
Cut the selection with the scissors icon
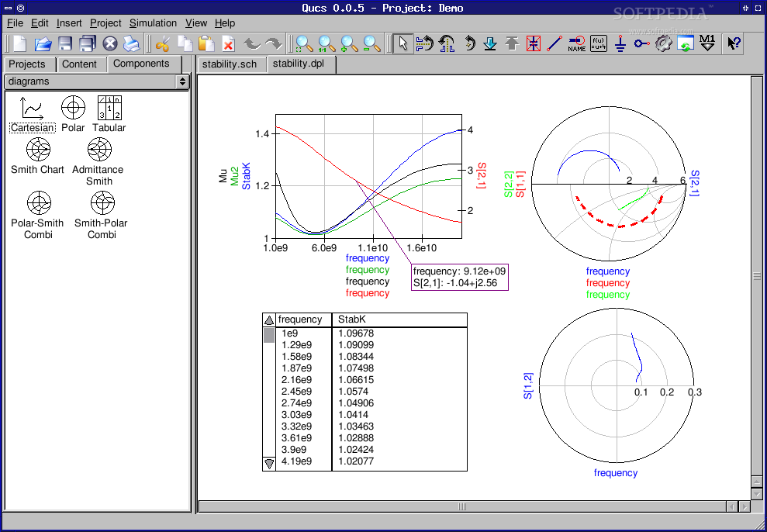162,43
